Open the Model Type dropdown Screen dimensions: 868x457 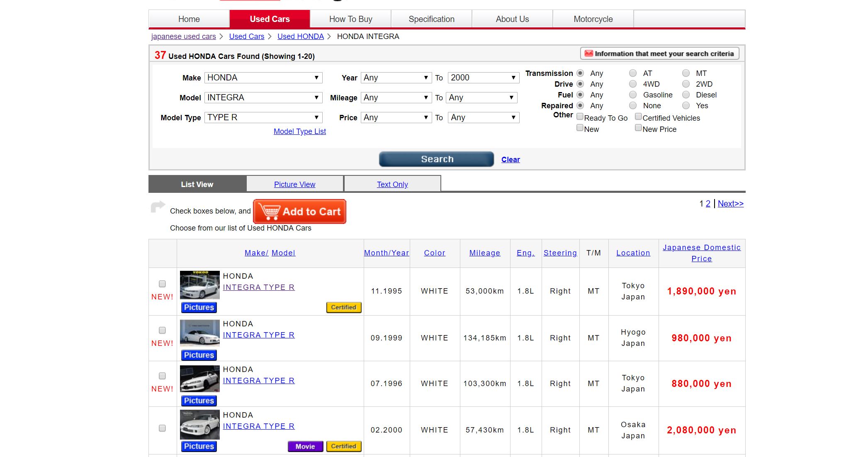(x=263, y=117)
